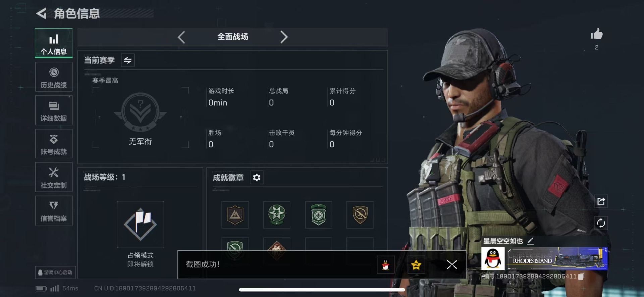644x297 pixels.
Task: Dismiss the 截图成功 notification
Action: click(452, 265)
